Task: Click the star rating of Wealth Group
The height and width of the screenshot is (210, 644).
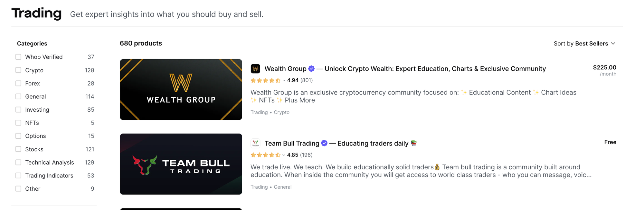Action: point(266,80)
